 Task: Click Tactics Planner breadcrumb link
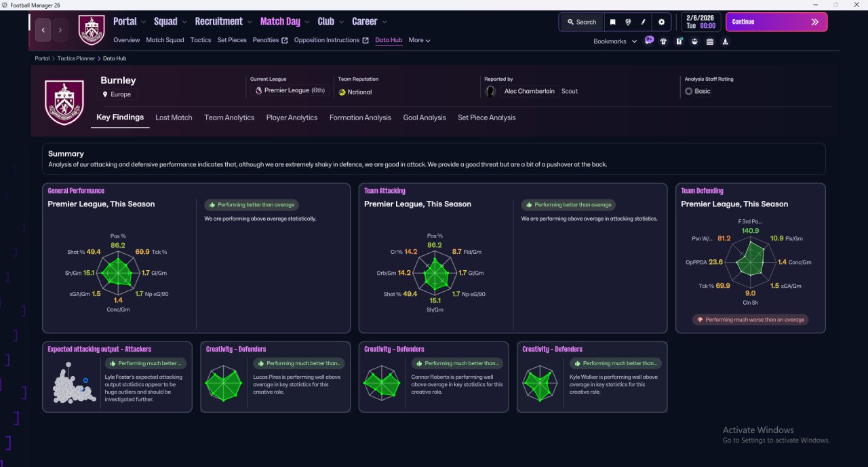point(76,58)
